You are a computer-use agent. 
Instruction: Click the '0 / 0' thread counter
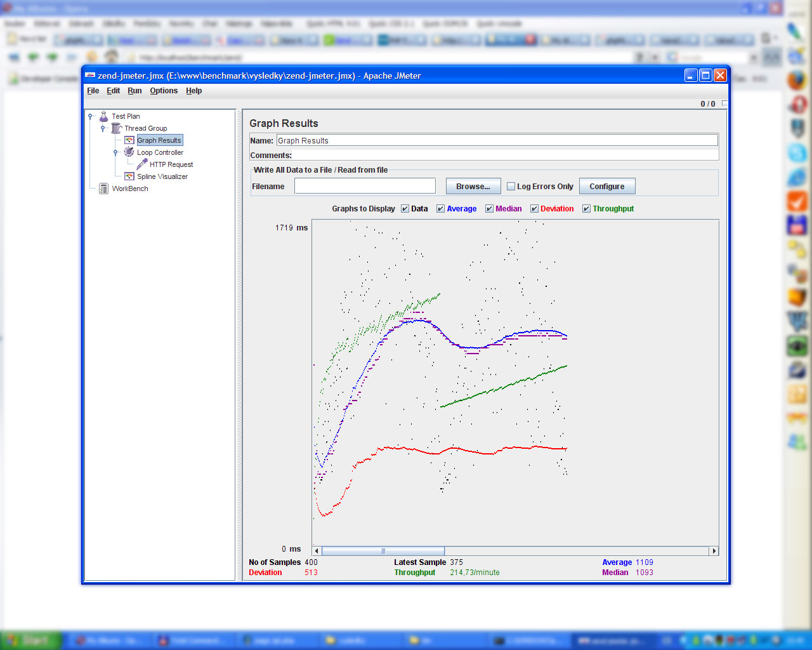708,104
